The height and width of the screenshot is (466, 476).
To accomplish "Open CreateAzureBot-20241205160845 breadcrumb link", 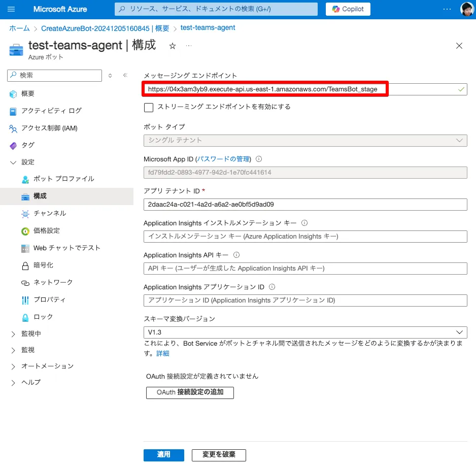I will click(105, 28).
